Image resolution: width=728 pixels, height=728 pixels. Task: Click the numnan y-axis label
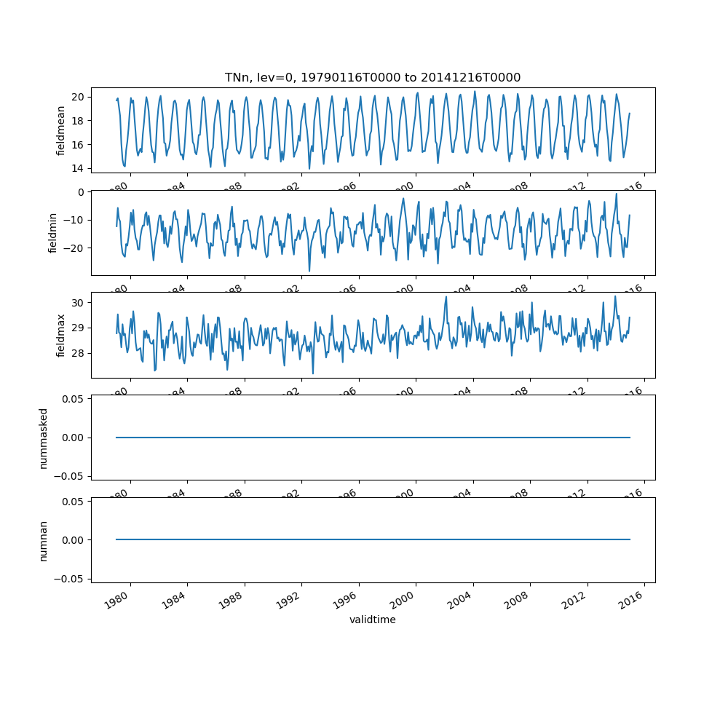43,540
